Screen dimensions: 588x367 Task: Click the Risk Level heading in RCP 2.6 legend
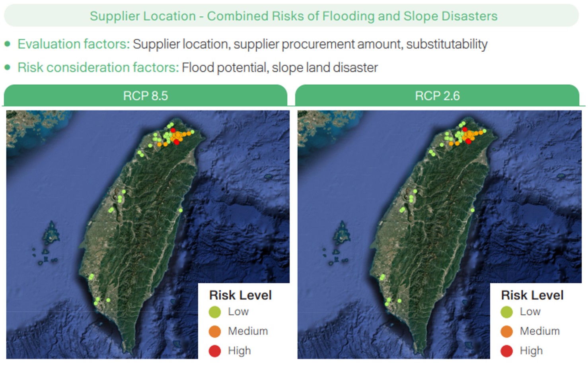pos(532,295)
